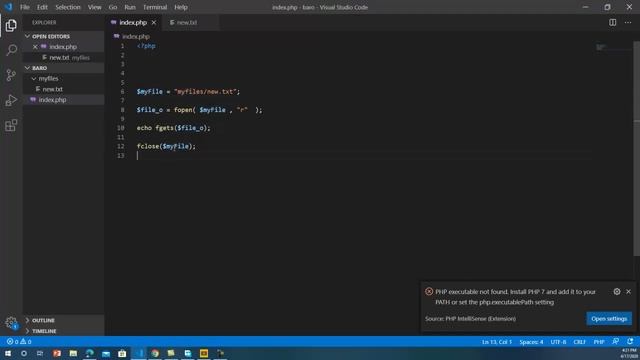Open Microsoft Edge from the taskbar
Image resolution: width=640 pixels, height=360 pixels.
point(89,353)
